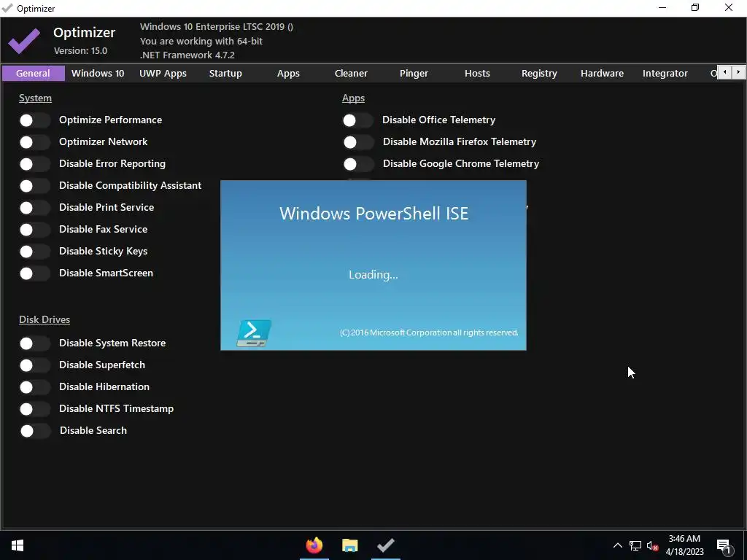Open the taskbar clock and date
Image resolution: width=747 pixels, height=560 pixels.
coord(684,545)
